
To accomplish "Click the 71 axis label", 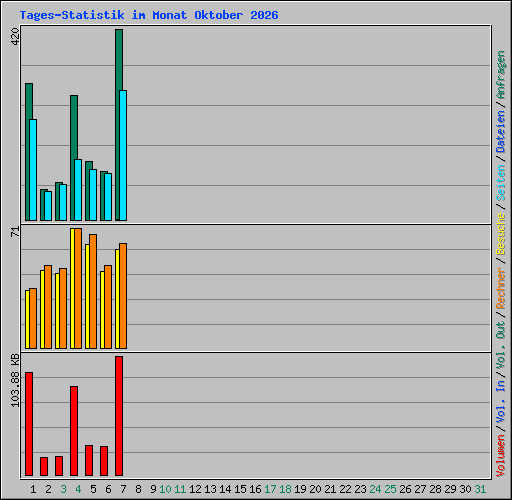I will click(15, 232).
